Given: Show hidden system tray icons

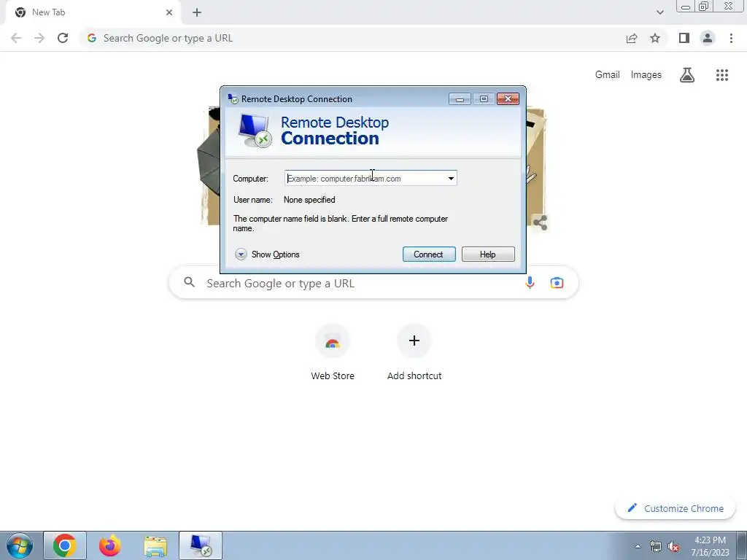Looking at the screenshot, I should point(638,546).
